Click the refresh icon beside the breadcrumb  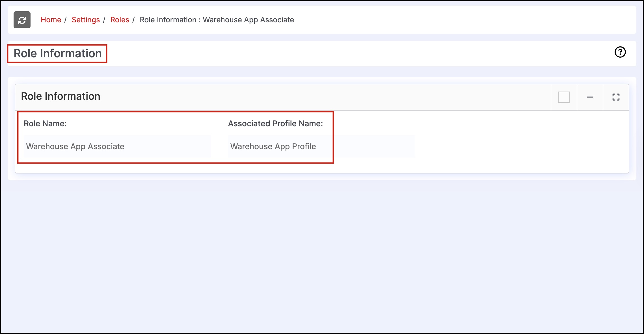22,20
